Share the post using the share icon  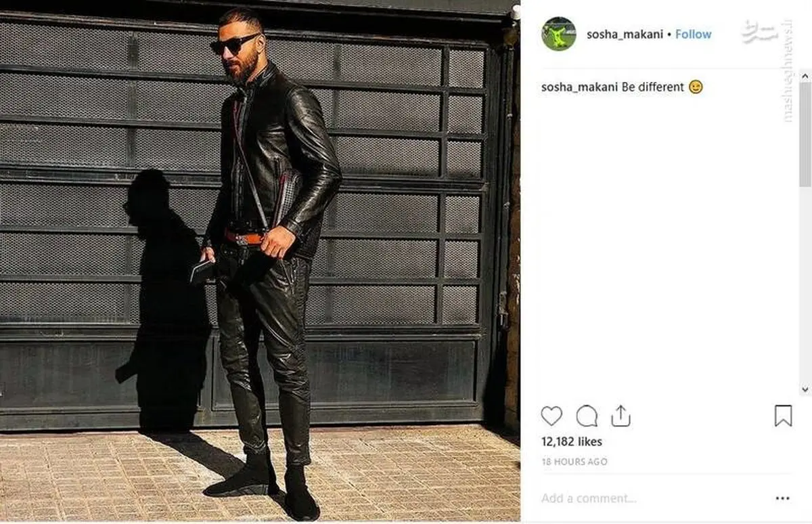pos(621,416)
